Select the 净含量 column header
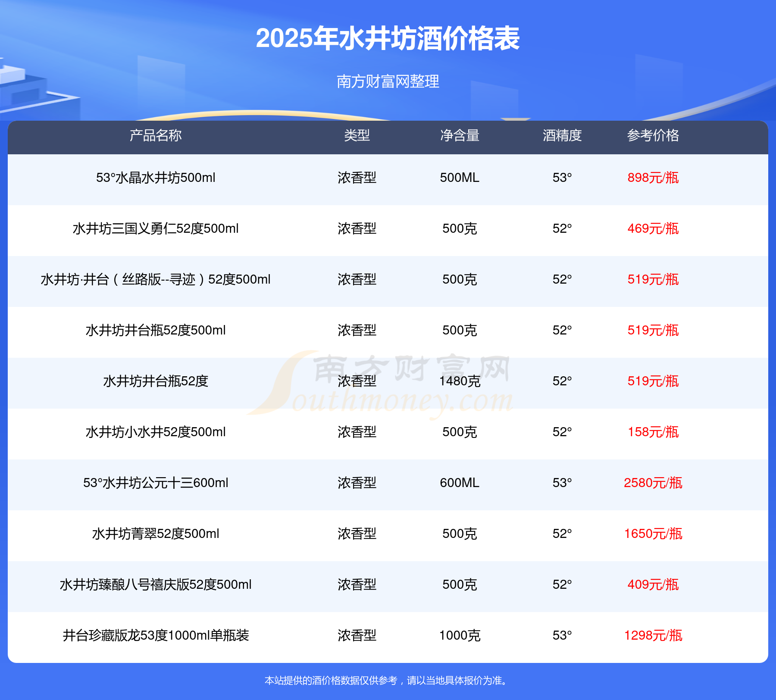The image size is (776, 700). [x=460, y=135]
